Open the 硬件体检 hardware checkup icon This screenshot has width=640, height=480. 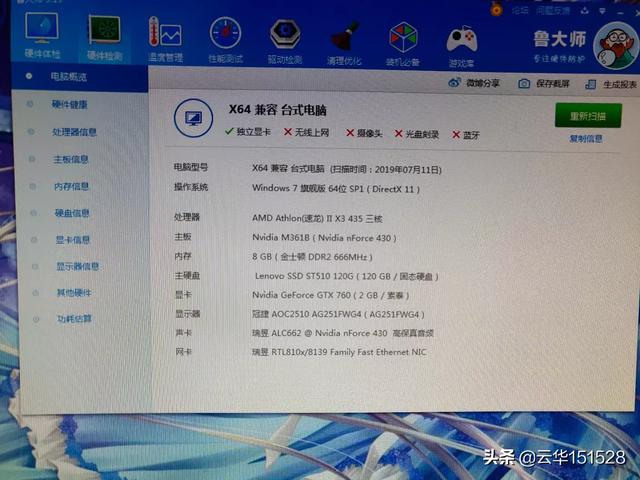tap(42, 32)
